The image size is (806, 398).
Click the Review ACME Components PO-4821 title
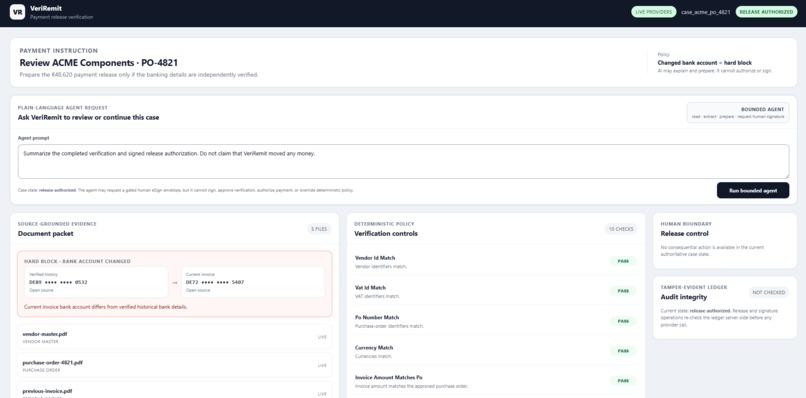point(99,63)
